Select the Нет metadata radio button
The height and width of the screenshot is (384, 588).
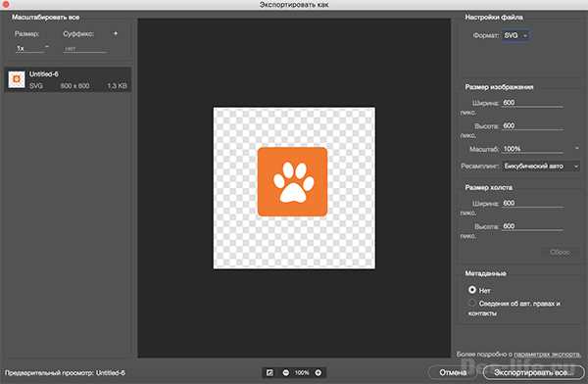[472, 290]
